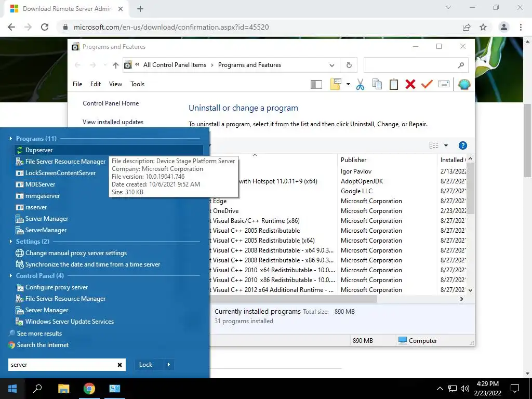Collapse the Settings (2) search group

11,241
